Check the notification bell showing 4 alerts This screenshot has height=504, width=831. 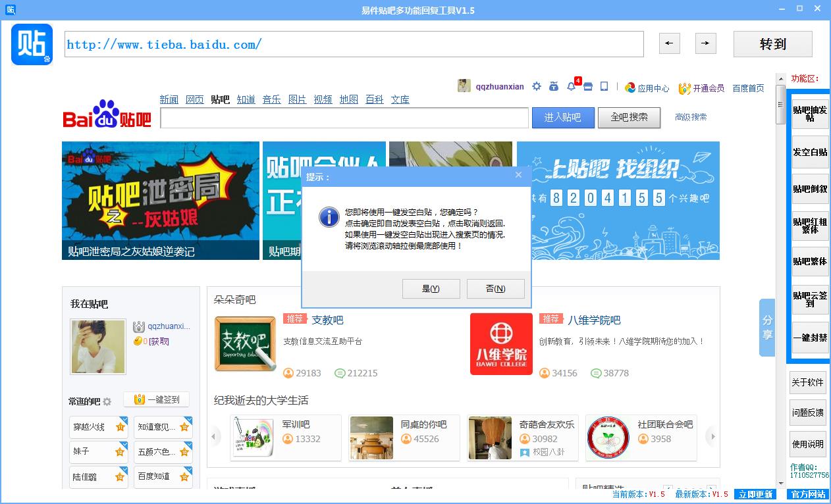click(x=572, y=86)
